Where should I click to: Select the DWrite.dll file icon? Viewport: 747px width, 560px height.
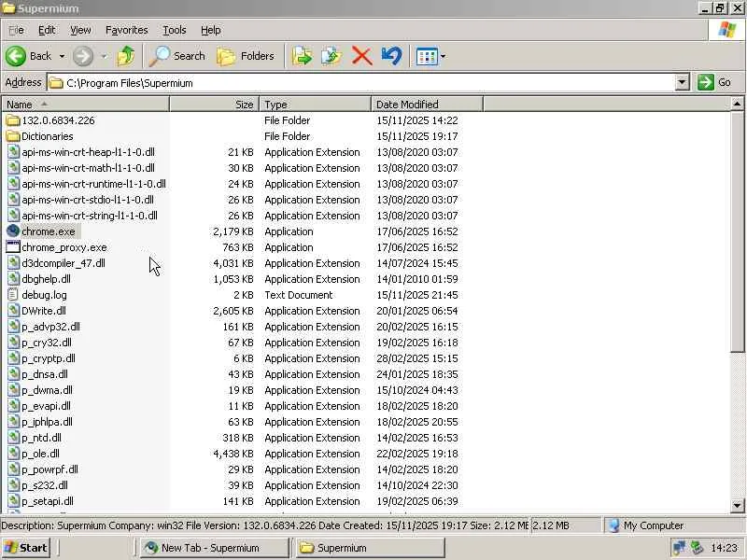pos(13,311)
